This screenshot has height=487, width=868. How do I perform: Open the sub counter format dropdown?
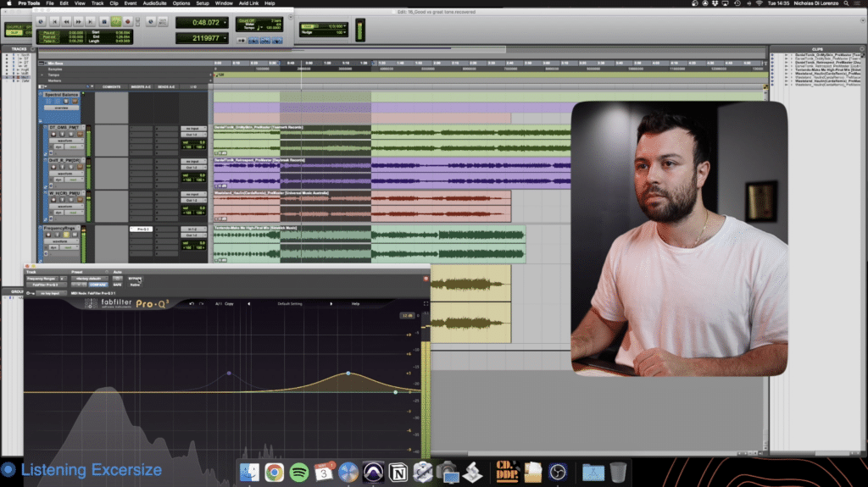(x=225, y=38)
